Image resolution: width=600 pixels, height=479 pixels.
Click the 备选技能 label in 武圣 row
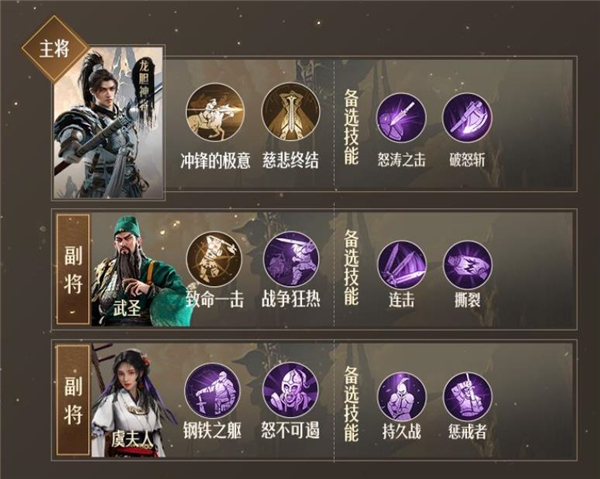(x=351, y=268)
